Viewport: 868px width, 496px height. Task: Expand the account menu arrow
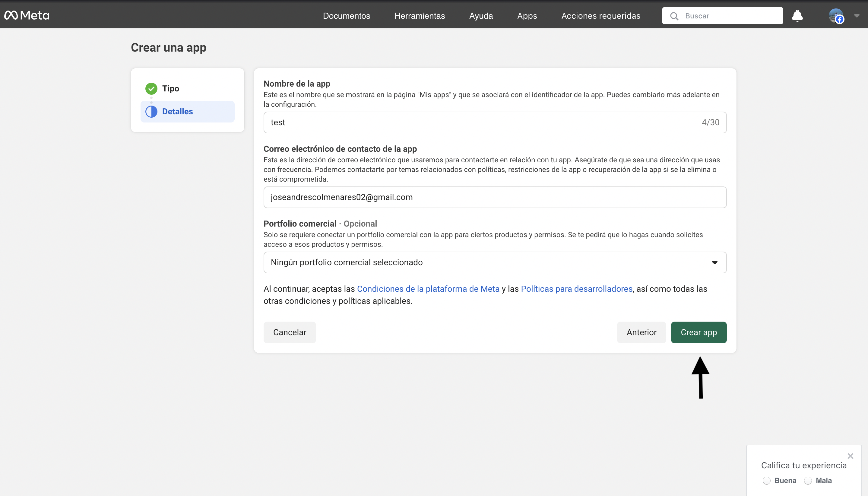click(857, 16)
